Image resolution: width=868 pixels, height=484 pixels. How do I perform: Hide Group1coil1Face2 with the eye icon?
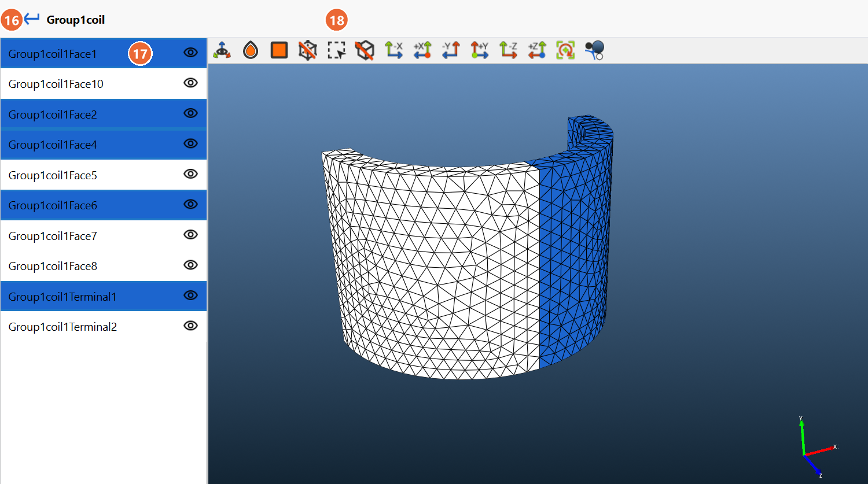coord(190,113)
